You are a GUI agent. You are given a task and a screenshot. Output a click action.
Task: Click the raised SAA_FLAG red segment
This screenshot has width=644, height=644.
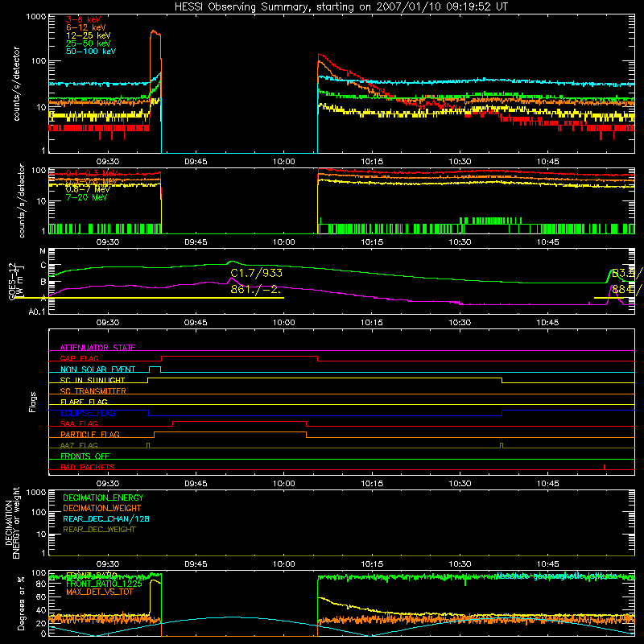tap(239, 422)
